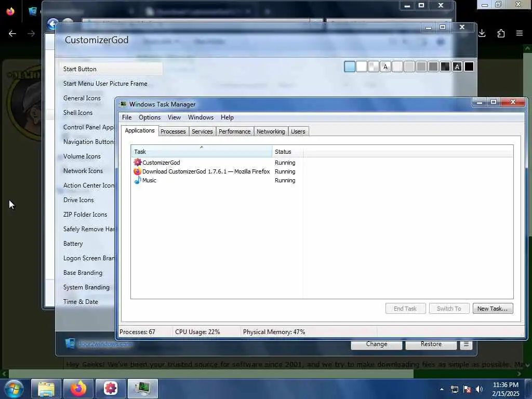Select the Shell Icons category
Screen dimensions: 532x399
78,113
